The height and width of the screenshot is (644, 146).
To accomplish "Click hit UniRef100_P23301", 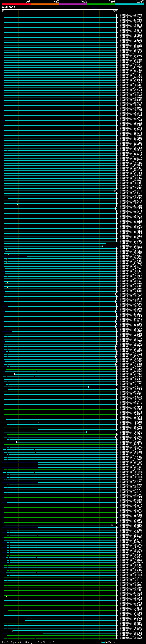I will 131,301.
